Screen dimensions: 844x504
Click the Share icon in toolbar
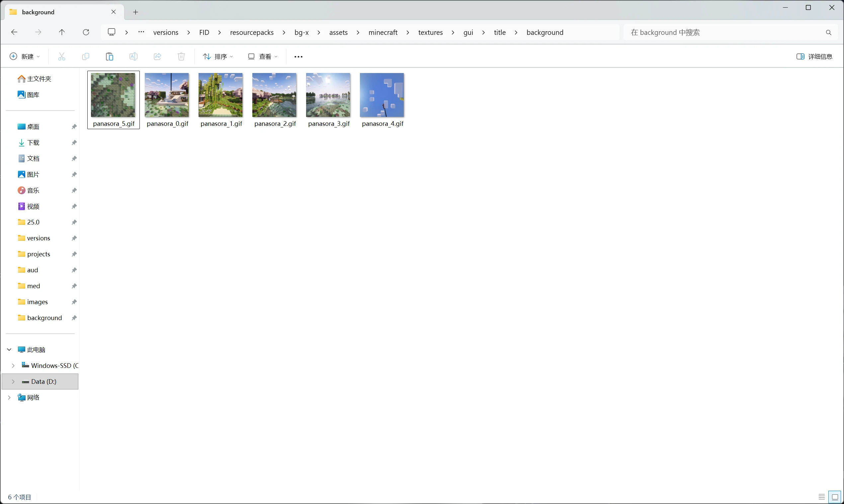157,57
